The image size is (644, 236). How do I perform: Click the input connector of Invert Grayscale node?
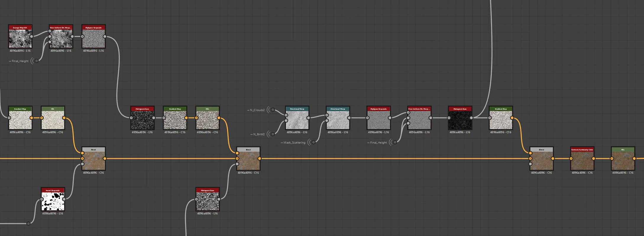pos(42,199)
